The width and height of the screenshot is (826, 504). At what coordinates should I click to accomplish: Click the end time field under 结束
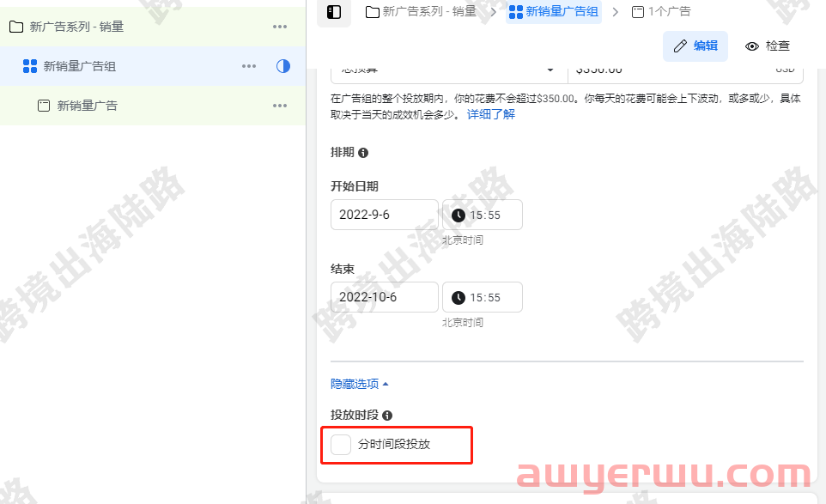click(483, 297)
